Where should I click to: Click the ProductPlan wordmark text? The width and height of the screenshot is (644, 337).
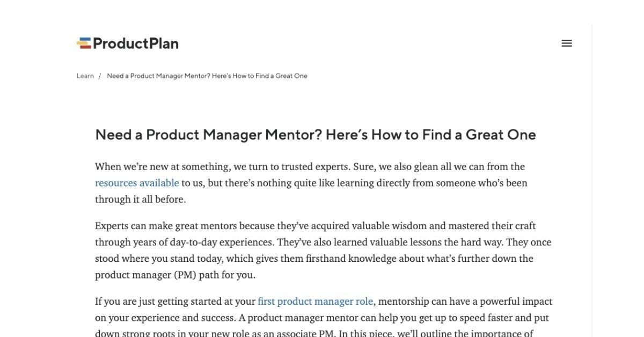[x=136, y=43]
